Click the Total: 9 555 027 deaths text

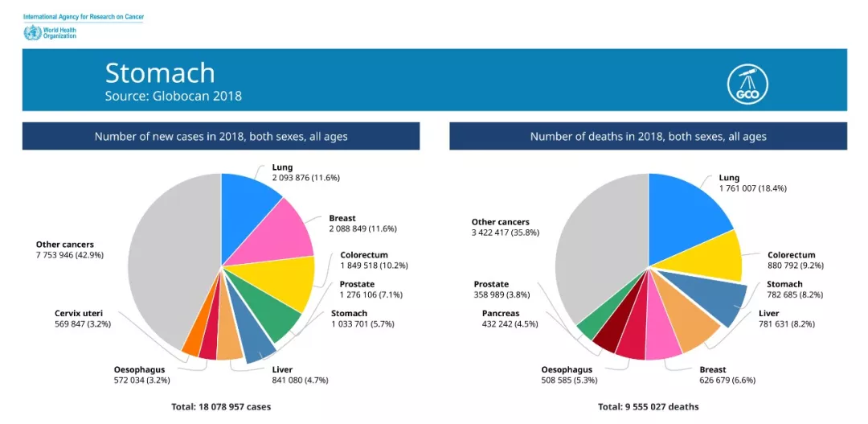tap(648, 406)
